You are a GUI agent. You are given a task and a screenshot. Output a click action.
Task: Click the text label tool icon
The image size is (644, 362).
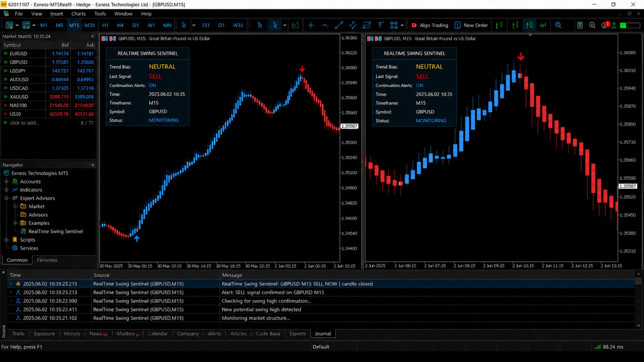point(381,25)
